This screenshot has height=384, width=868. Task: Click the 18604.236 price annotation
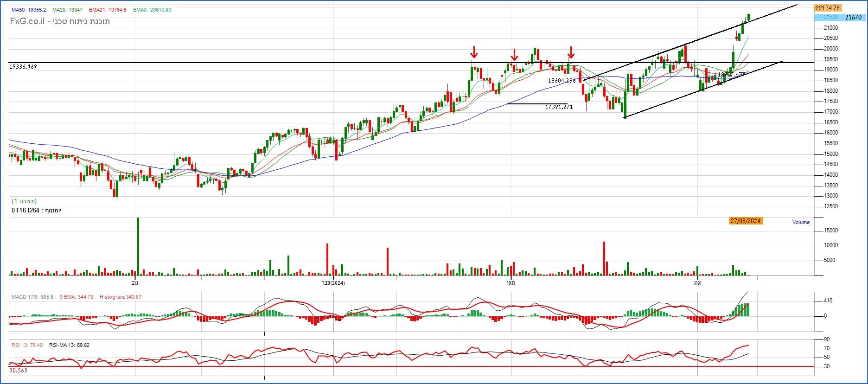coord(562,81)
